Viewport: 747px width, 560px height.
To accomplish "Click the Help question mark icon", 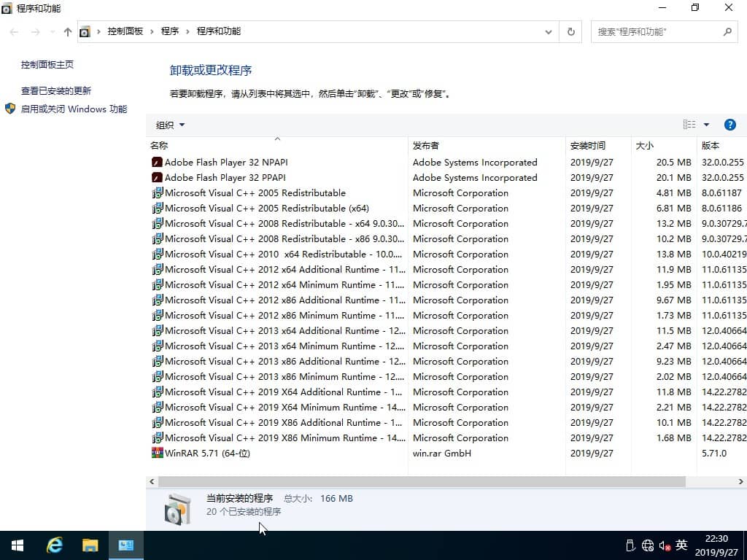I will click(x=730, y=124).
